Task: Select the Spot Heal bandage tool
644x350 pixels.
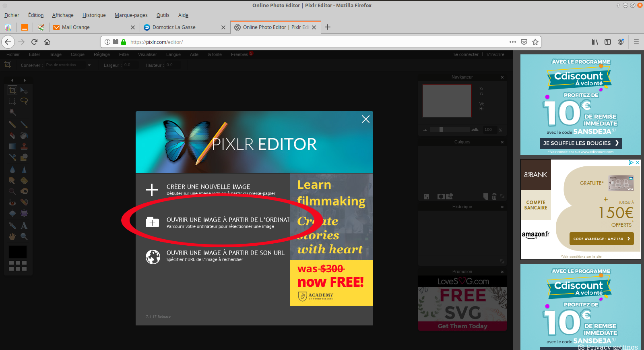Action: point(24,202)
